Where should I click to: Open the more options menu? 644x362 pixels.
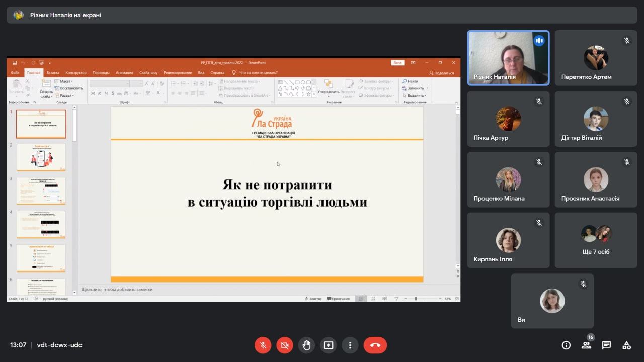(350, 345)
